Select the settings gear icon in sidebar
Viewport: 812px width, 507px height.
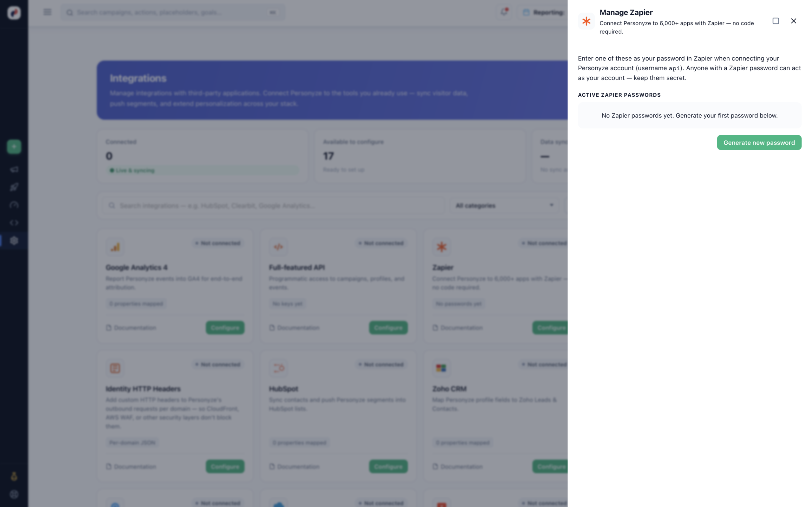14,241
